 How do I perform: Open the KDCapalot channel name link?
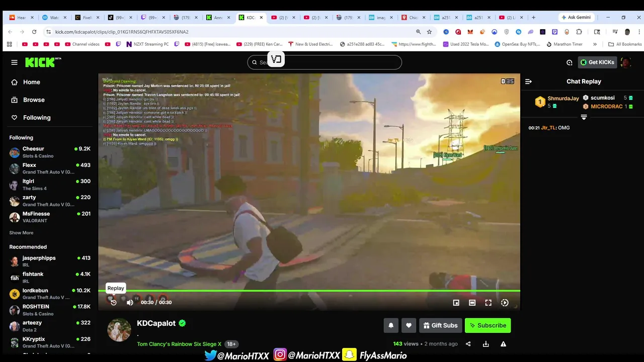pyautogui.click(x=156, y=323)
